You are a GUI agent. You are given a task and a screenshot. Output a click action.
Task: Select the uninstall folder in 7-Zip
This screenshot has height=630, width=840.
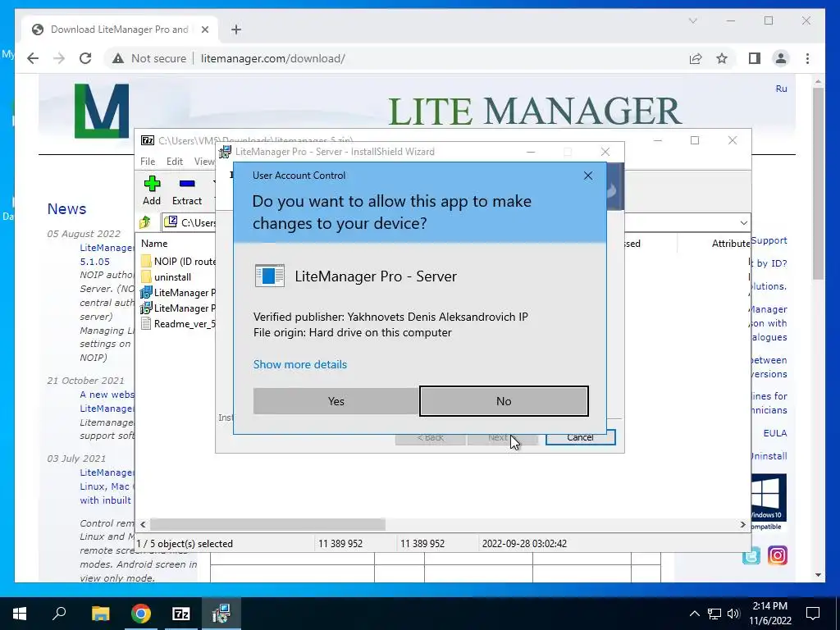(x=166, y=277)
